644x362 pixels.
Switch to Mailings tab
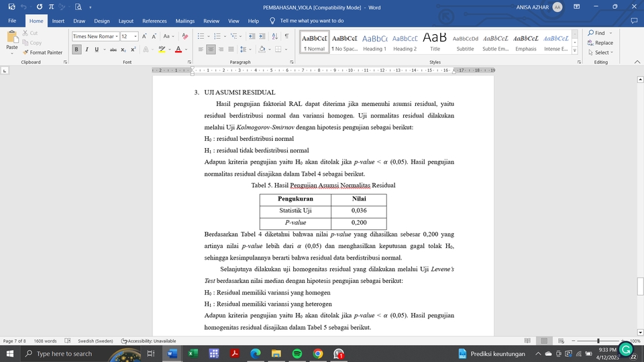(185, 21)
